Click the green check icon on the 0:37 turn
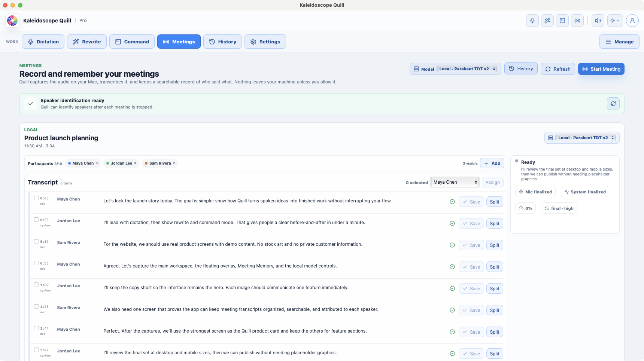The image size is (644, 361). pos(452,245)
